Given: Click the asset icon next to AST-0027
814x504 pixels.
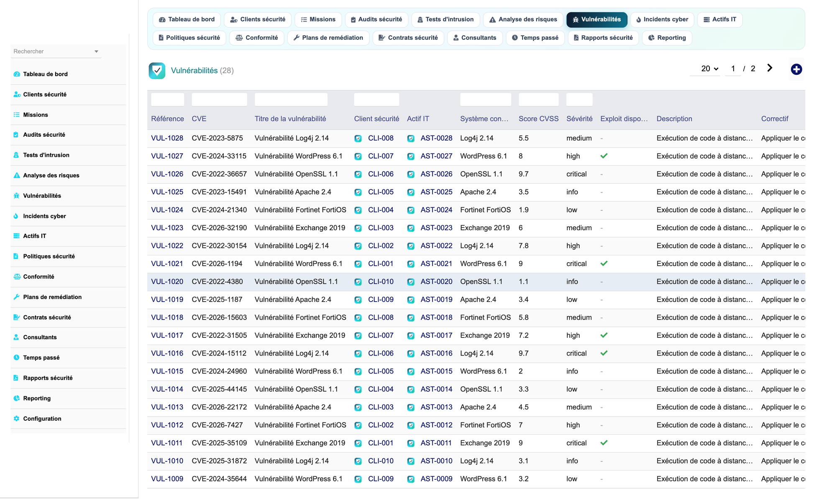Looking at the screenshot, I should 411,156.
